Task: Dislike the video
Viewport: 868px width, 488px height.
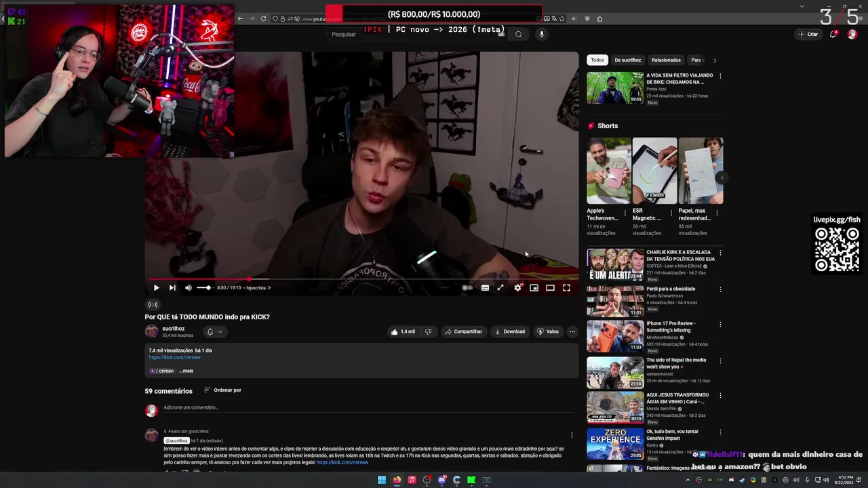Action: pyautogui.click(x=428, y=331)
